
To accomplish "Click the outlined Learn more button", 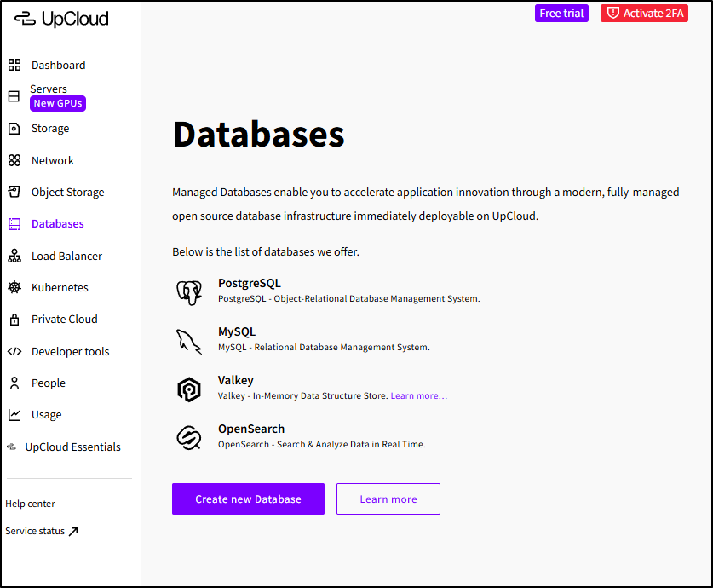I will [388, 499].
